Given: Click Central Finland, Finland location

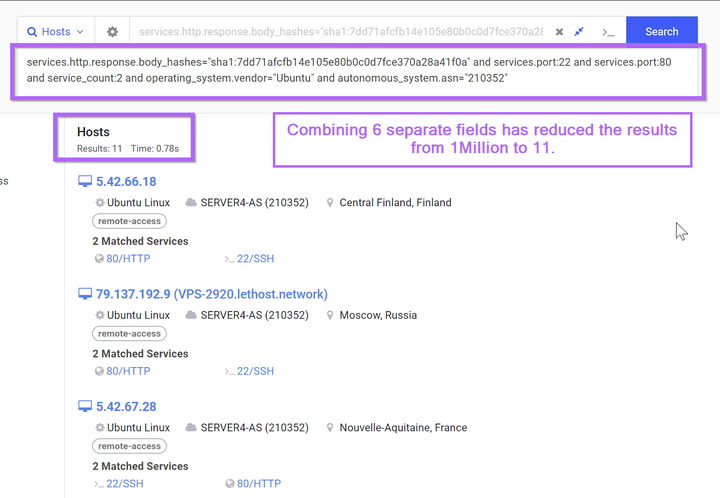Looking at the screenshot, I should coord(395,202).
